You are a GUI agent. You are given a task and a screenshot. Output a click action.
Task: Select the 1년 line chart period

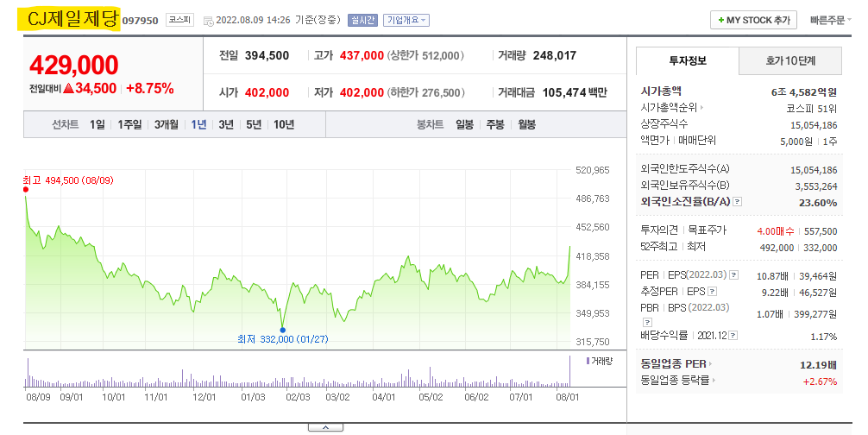pos(198,124)
